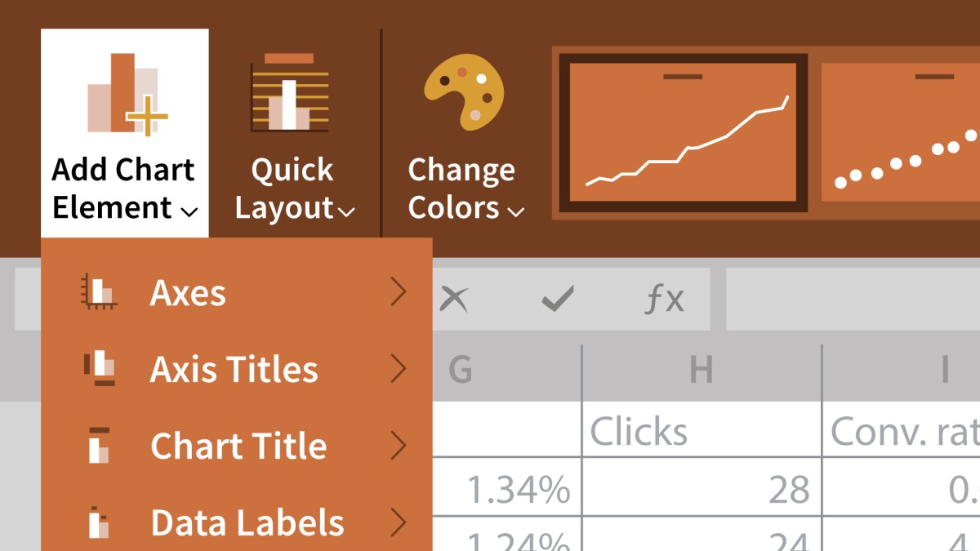Click the Change Colors palette icon

pos(463,91)
